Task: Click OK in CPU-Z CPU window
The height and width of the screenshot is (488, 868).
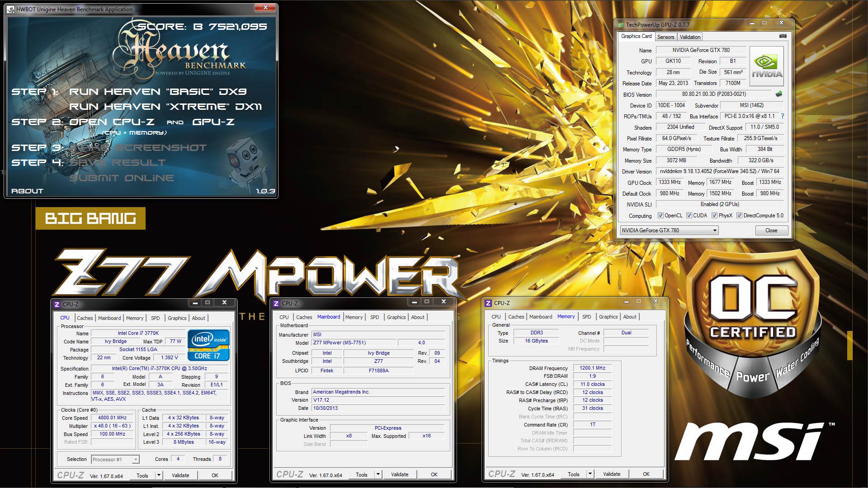Action: click(x=215, y=475)
